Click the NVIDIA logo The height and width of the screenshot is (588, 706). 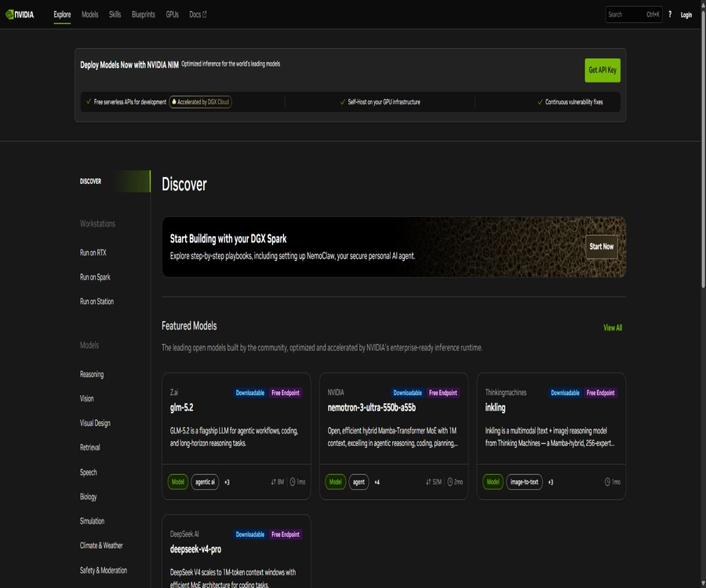(20, 14)
